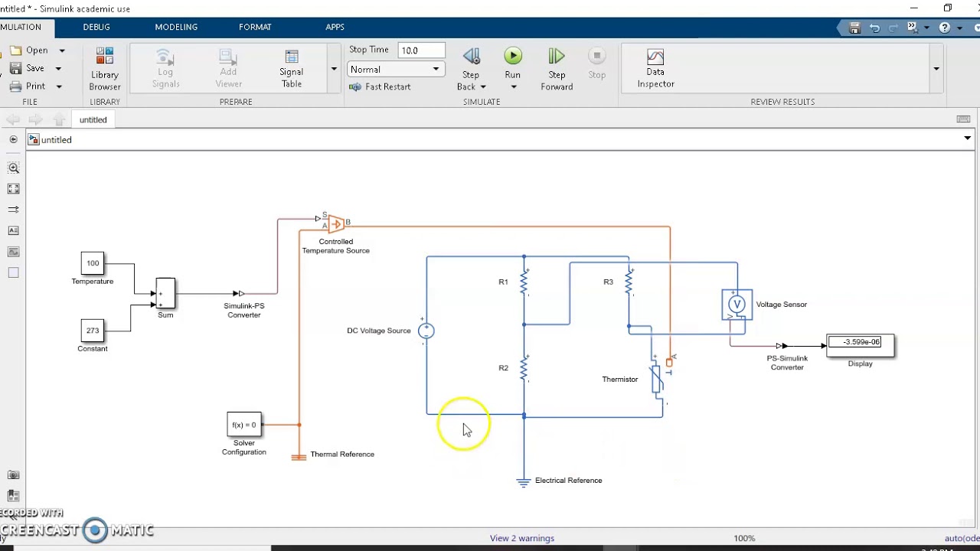This screenshot has height=551, width=980.
Task: Expand the Save dropdown arrow
Action: 58,68
